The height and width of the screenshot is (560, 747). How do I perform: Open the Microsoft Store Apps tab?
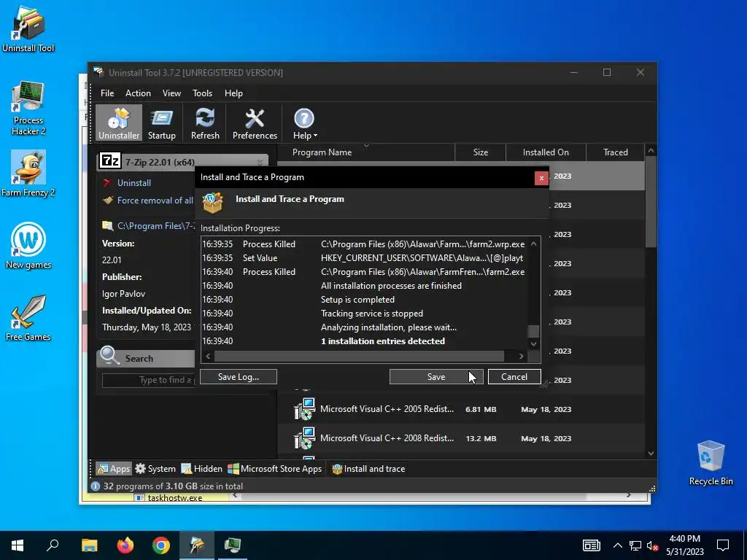coord(274,469)
